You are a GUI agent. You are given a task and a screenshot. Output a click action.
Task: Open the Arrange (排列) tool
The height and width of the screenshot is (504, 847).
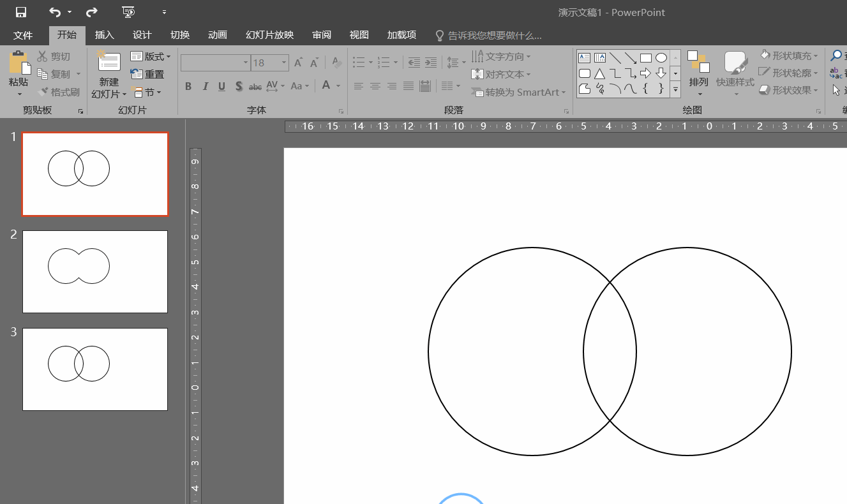[698, 70]
